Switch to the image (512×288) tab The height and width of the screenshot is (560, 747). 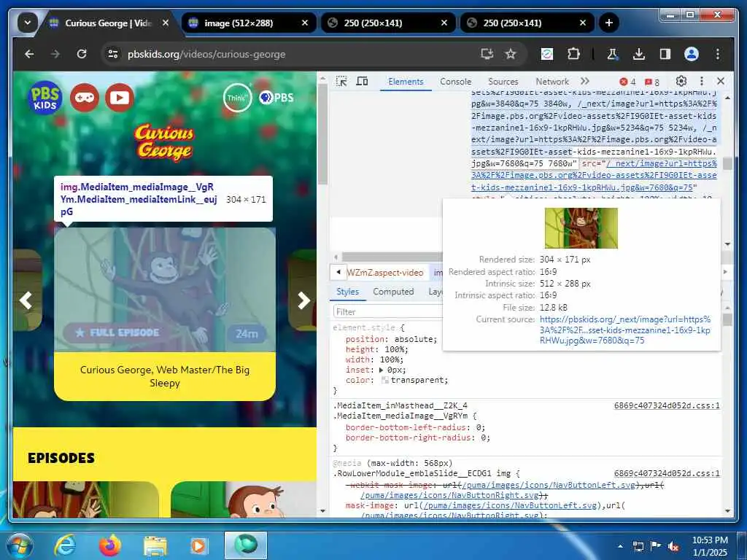click(x=249, y=23)
